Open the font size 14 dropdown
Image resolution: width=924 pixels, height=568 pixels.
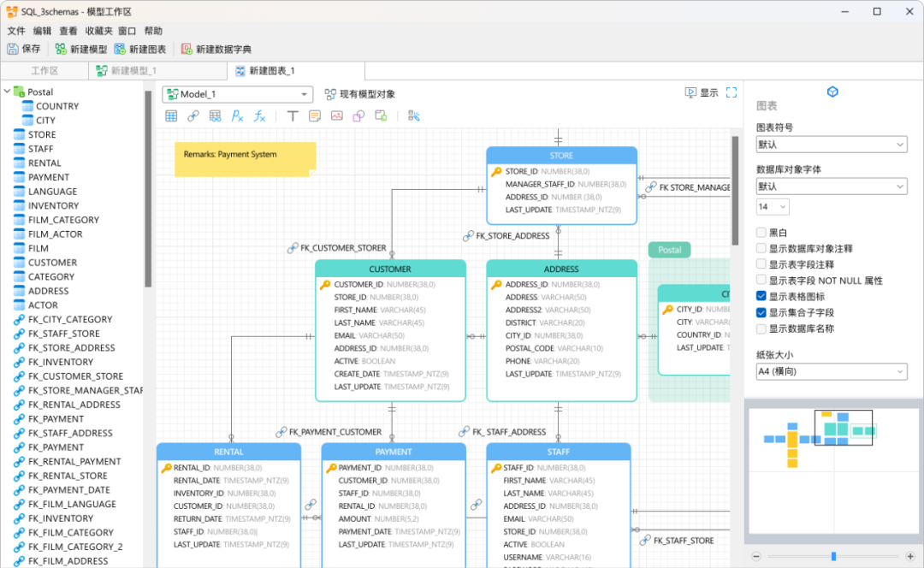[x=772, y=207]
